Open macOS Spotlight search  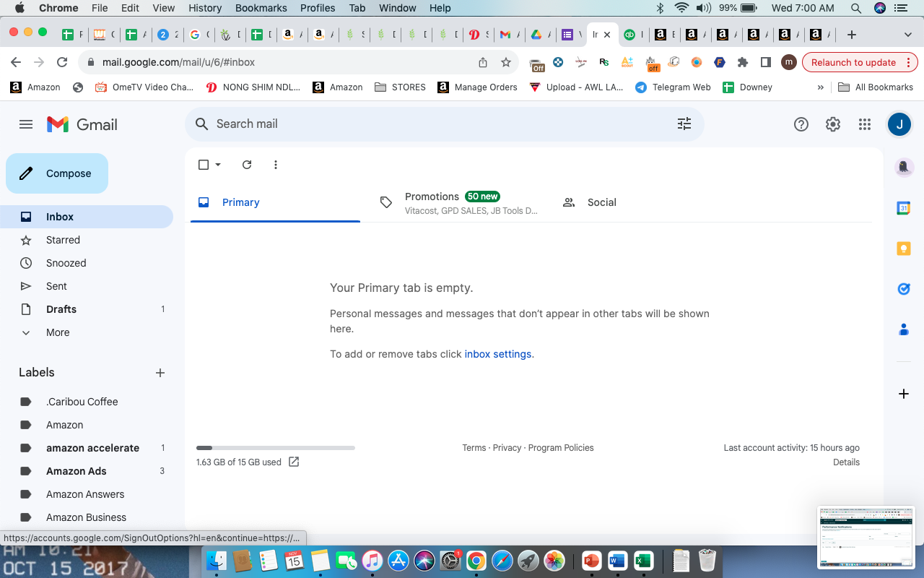[x=856, y=8]
